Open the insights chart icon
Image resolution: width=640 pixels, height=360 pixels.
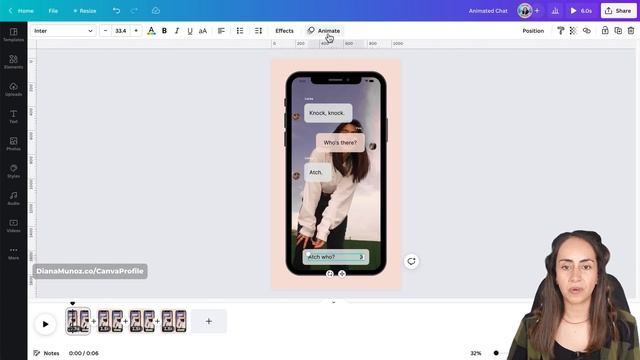[x=555, y=11]
